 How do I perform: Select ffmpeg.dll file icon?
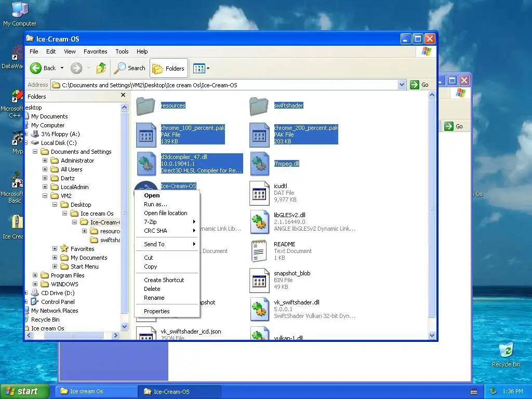click(x=260, y=164)
